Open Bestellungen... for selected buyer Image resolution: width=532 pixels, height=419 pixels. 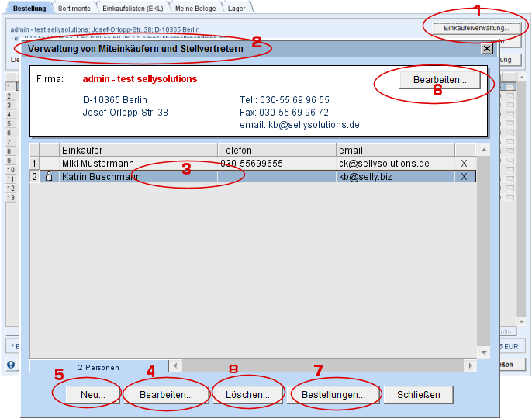(x=333, y=394)
